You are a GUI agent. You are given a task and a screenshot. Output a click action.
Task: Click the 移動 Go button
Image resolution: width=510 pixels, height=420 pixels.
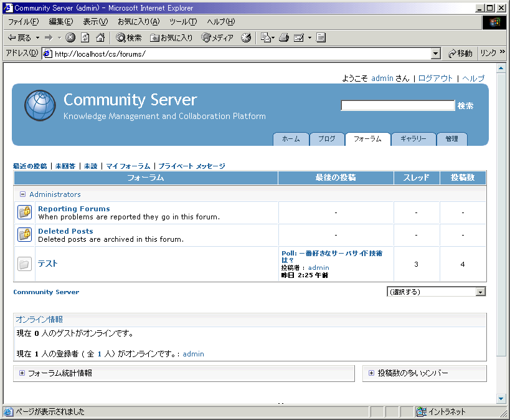tap(460, 54)
